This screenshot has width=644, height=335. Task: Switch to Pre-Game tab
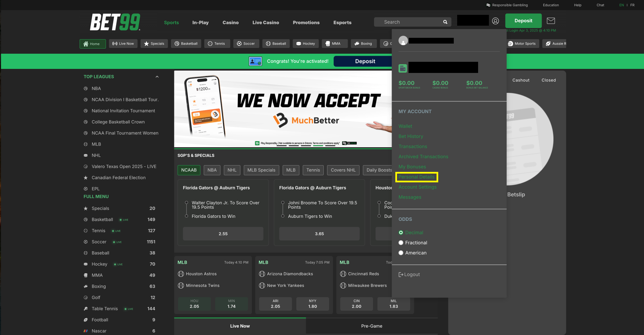coord(372,326)
